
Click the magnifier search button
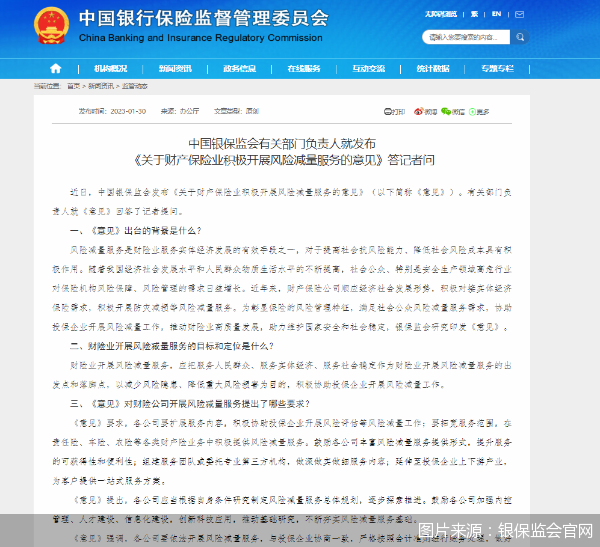point(520,37)
